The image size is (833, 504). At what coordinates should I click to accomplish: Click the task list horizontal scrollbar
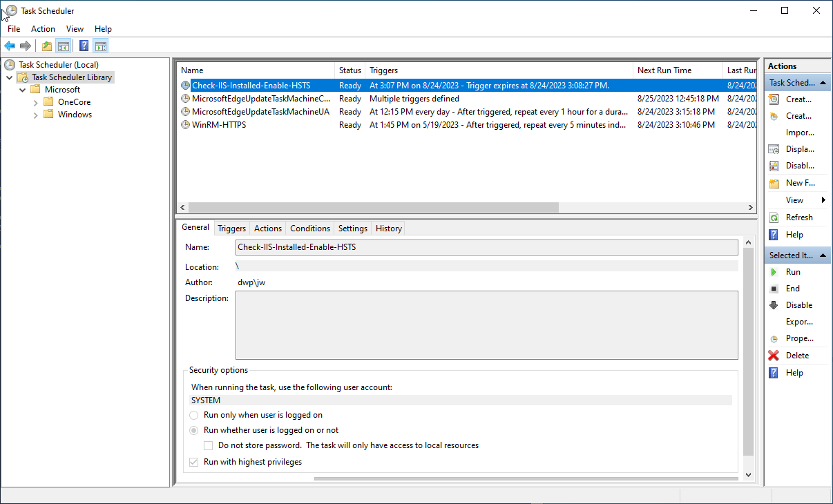click(x=373, y=207)
